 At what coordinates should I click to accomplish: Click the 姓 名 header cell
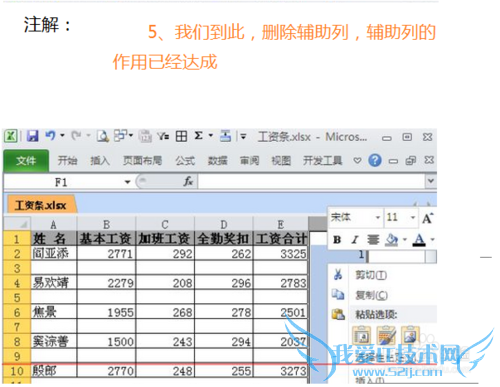tap(54, 239)
